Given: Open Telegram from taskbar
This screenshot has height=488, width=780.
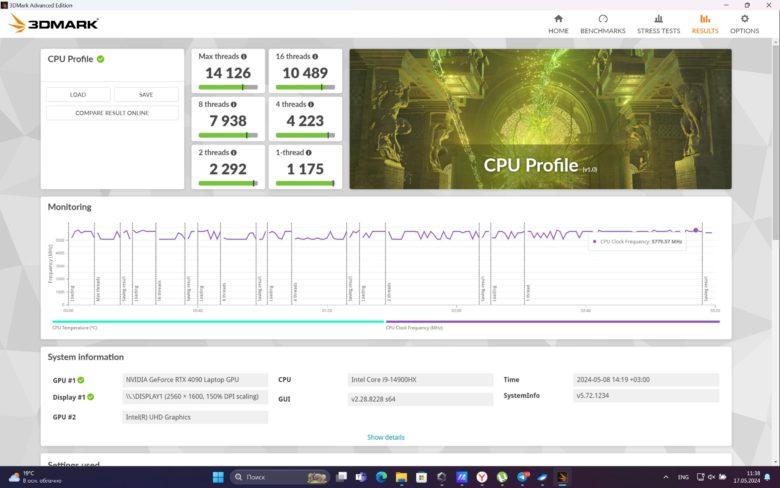Looking at the screenshot, I should pos(522,477).
